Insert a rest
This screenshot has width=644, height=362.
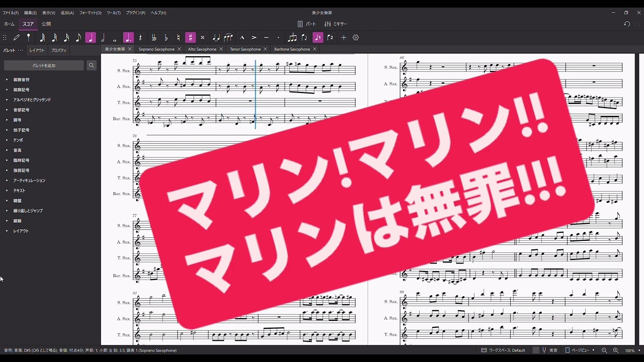pyautogui.click(x=140, y=38)
